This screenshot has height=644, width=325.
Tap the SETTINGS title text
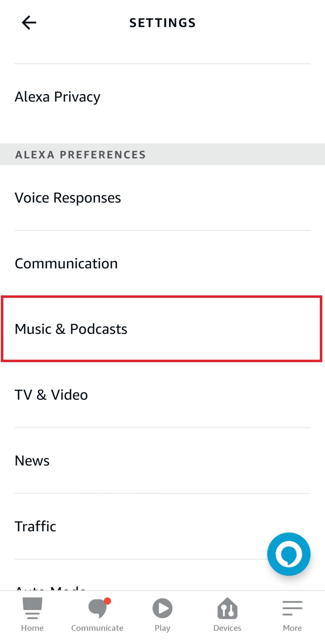tap(162, 22)
